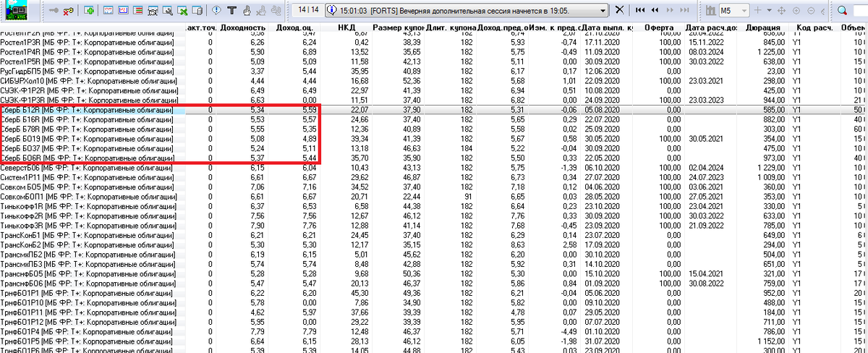
Task: Select the Тинькофф1R bond row
Action: click(x=434, y=206)
